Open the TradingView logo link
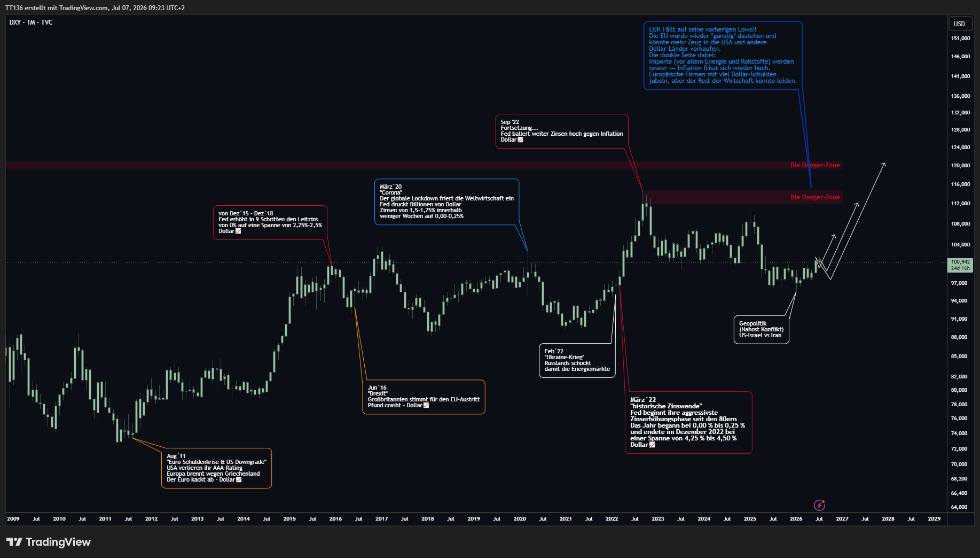Viewport: 980px width, 558px height. coord(49,542)
